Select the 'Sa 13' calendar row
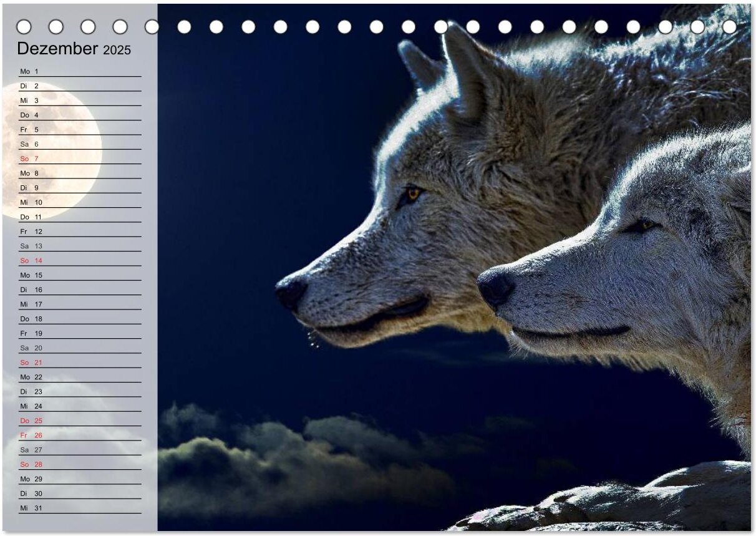Image resolution: width=756 pixels, height=536 pixels. pos(80,246)
